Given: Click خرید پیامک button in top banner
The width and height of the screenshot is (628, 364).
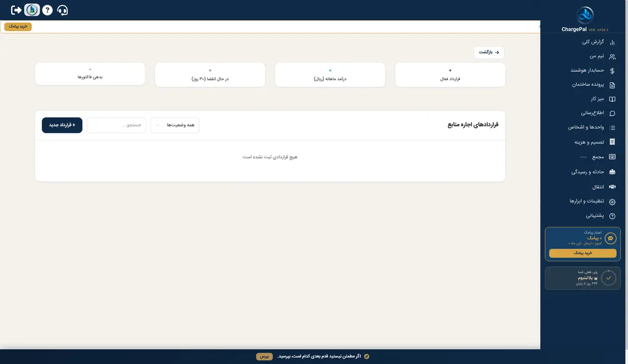Looking at the screenshot, I should [18, 26].
